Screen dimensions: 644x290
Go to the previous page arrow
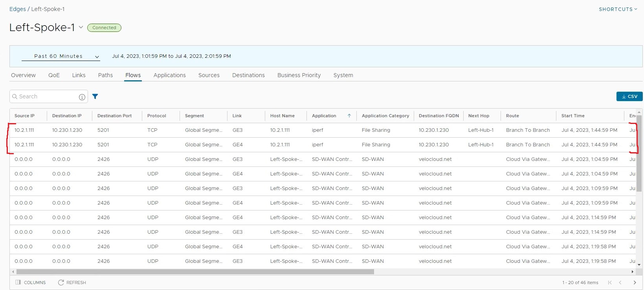[620, 283]
